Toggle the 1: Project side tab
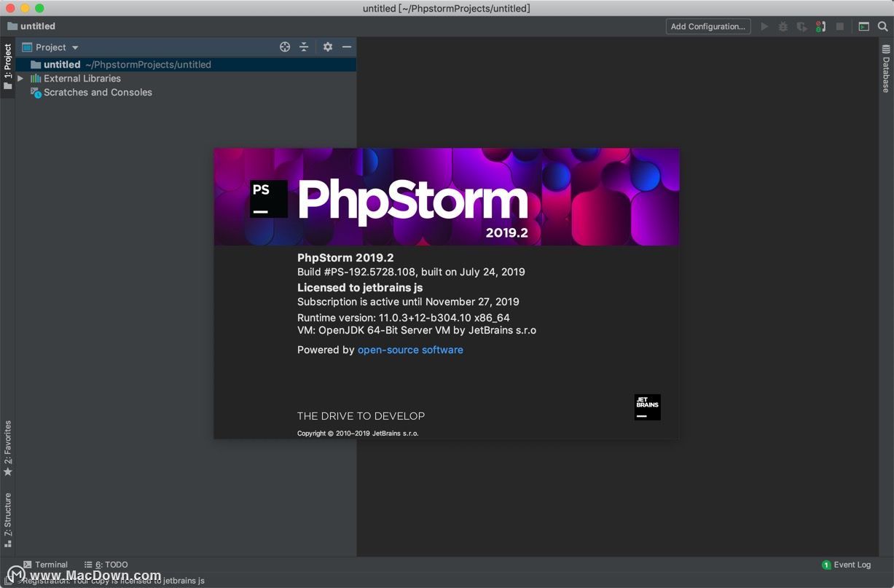The width and height of the screenshot is (894, 588). coord(7,68)
